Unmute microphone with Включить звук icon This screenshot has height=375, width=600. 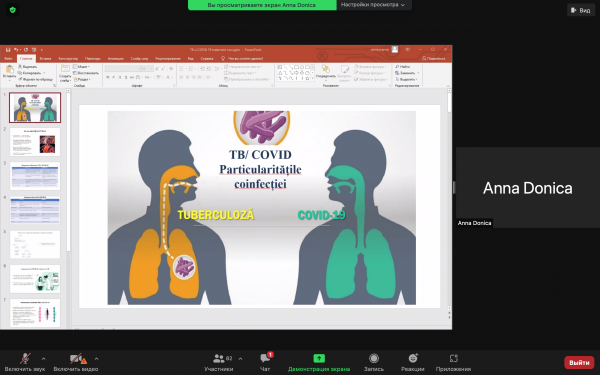coord(25,362)
